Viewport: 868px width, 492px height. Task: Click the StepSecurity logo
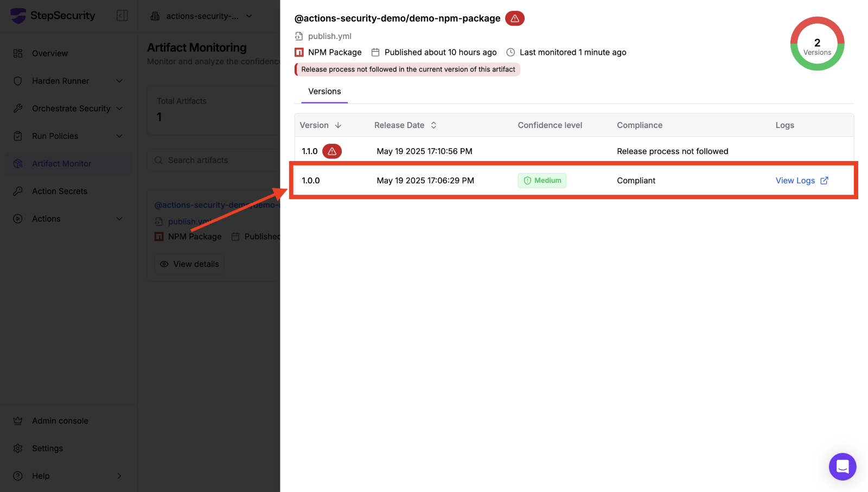[53, 16]
